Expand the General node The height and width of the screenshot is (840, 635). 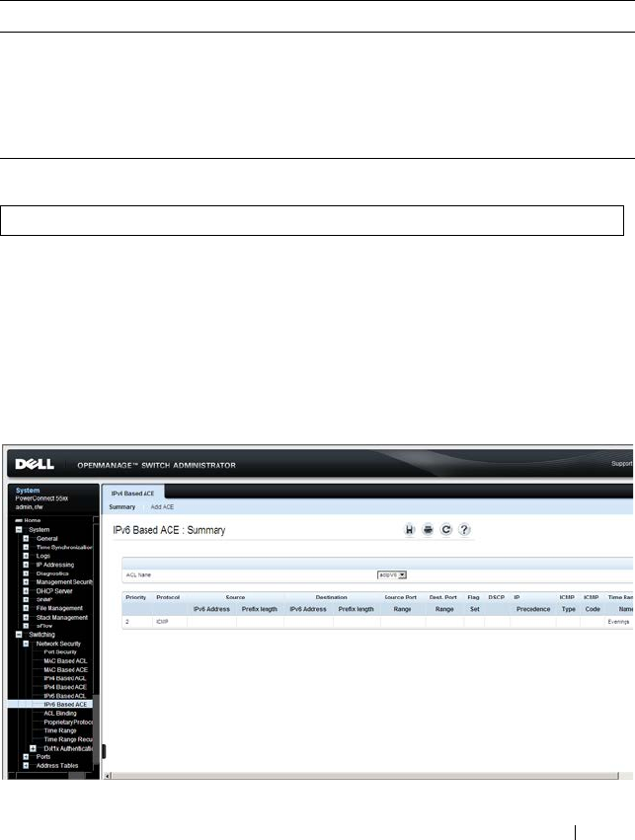26,538
